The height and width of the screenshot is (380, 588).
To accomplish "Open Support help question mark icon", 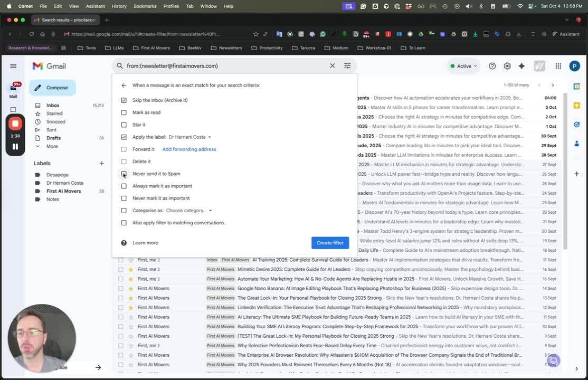I will pyautogui.click(x=492, y=66).
